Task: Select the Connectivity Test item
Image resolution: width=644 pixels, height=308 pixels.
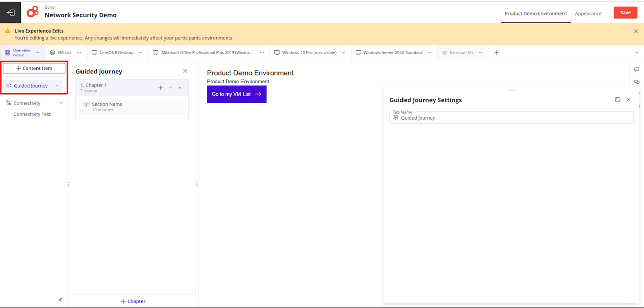Action: click(32, 114)
